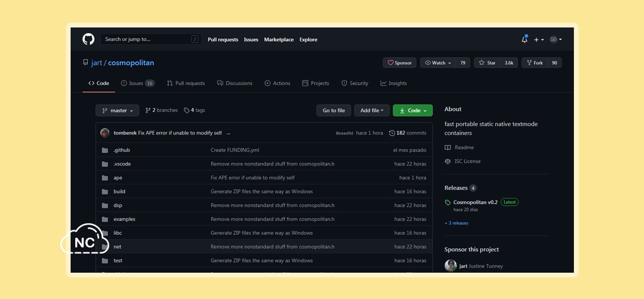Expand the commit message ellipsis
The height and width of the screenshot is (299, 644).
click(228, 133)
